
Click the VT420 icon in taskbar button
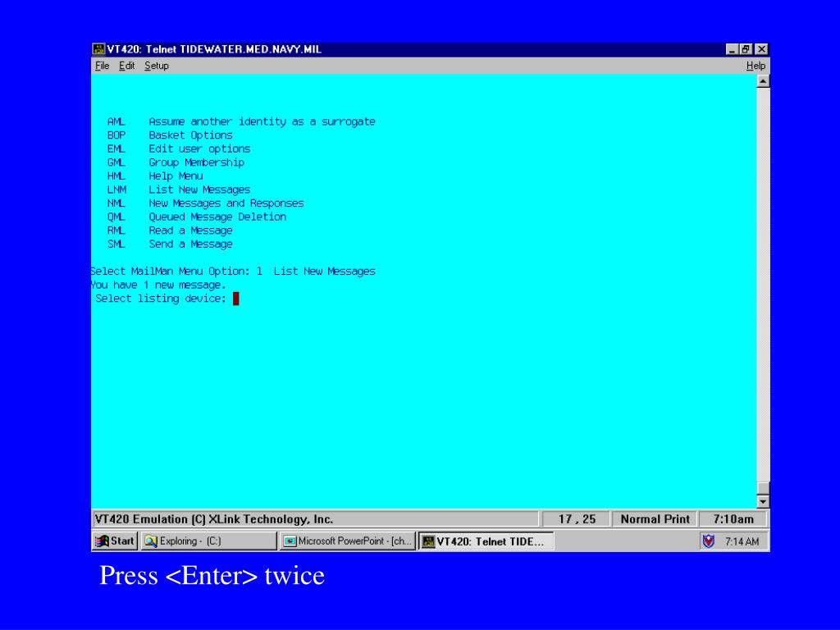click(428, 541)
